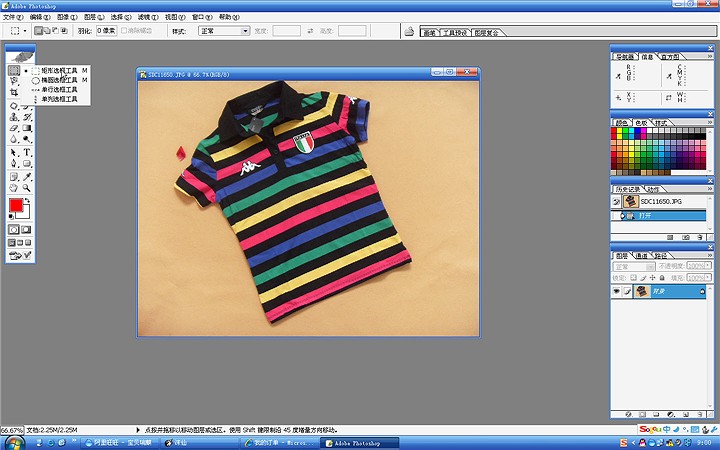The width and height of the screenshot is (720, 450).
Task: Click the Delete layer trash icon
Action: 700,414
